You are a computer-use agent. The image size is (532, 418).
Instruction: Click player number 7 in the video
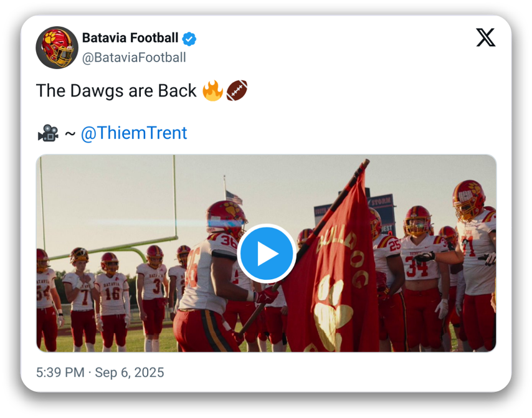[x=83, y=297]
